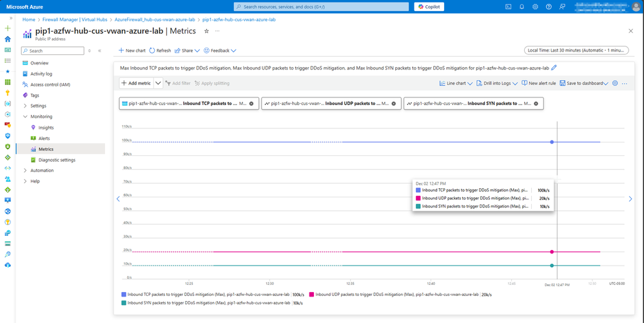The image size is (644, 323).
Task: Favorite this page with the star
Action: pyautogui.click(x=206, y=31)
